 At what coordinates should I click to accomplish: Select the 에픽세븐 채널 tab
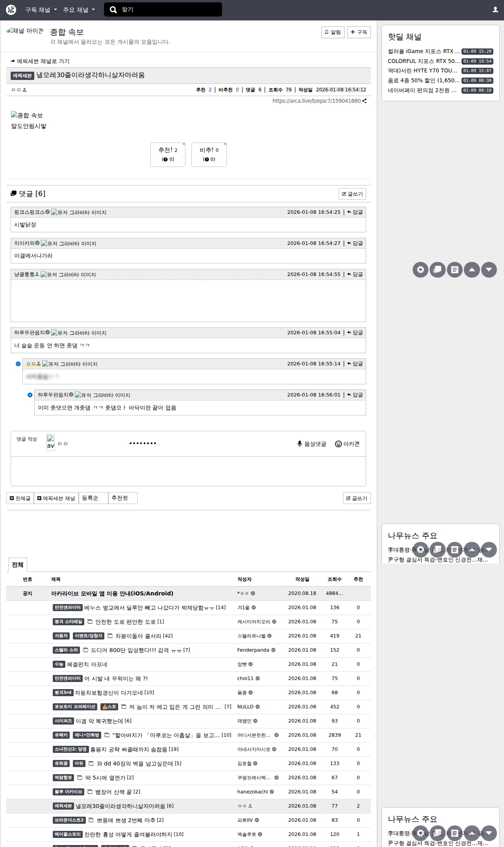56,499
